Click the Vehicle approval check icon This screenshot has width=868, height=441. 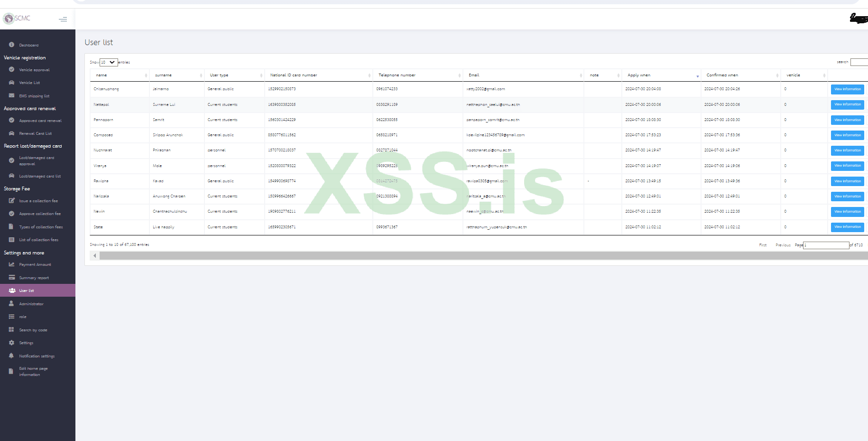11,69
